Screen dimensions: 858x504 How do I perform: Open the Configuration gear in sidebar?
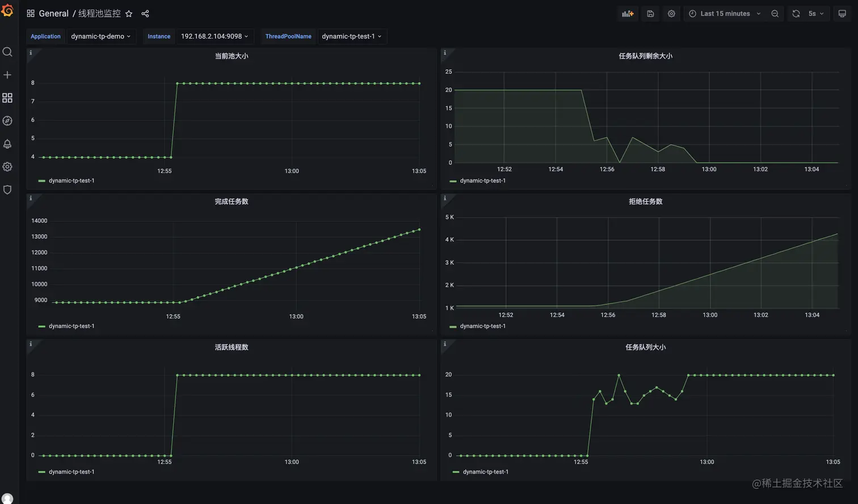[7, 167]
